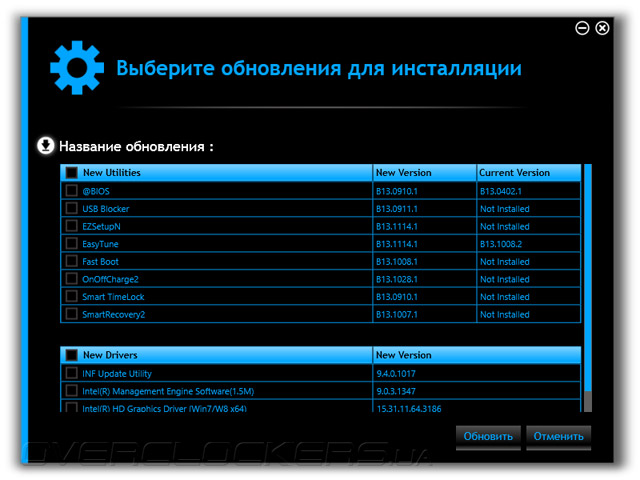Check the New Utilities select-all checkbox
The height and width of the screenshot is (480, 640).
click(71, 173)
